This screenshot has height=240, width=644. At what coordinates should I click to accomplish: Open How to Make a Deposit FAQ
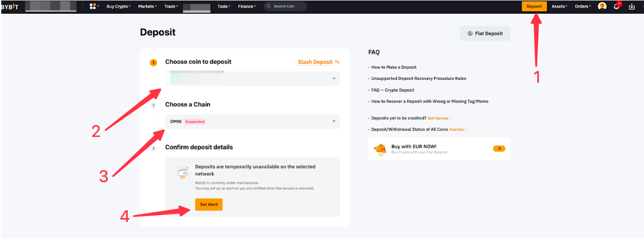coord(394,67)
